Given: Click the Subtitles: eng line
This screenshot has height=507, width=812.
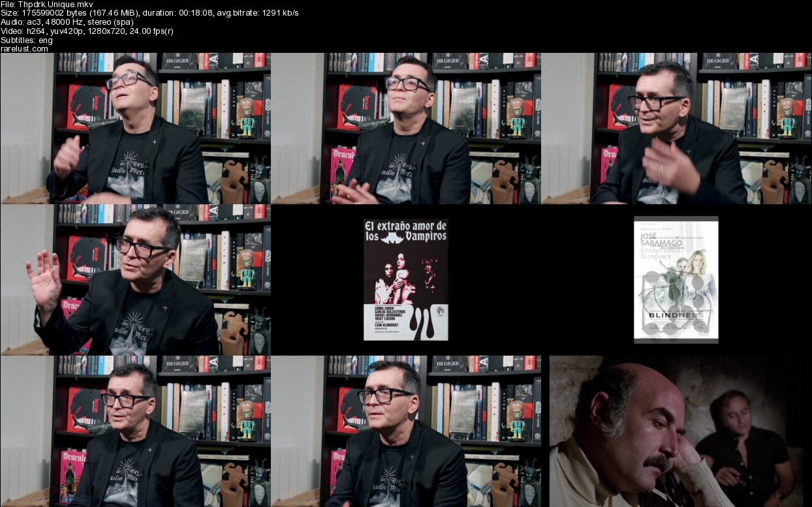Looking at the screenshot, I should pos(26,40).
